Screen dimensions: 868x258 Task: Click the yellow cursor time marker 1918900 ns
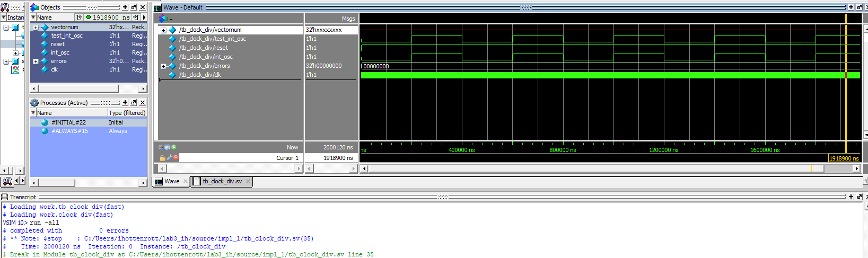[x=844, y=158]
